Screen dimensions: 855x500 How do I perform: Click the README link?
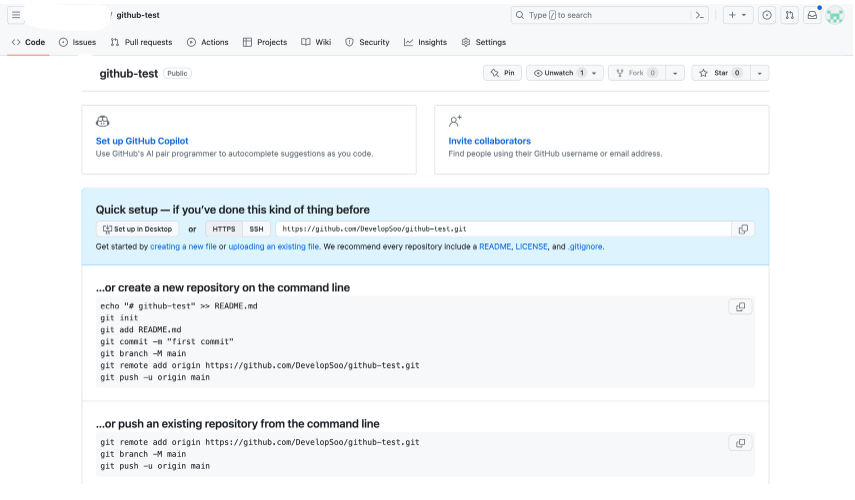tap(495, 246)
